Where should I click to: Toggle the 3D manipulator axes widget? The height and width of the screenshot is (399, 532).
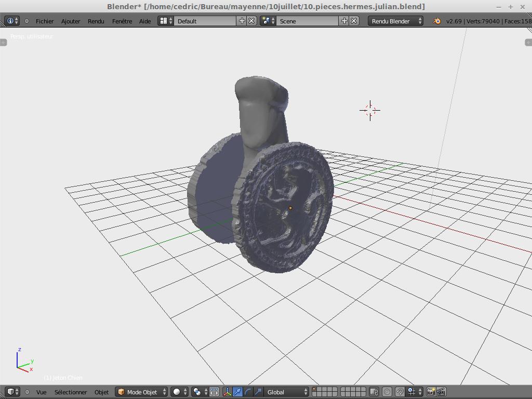(x=227, y=392)
